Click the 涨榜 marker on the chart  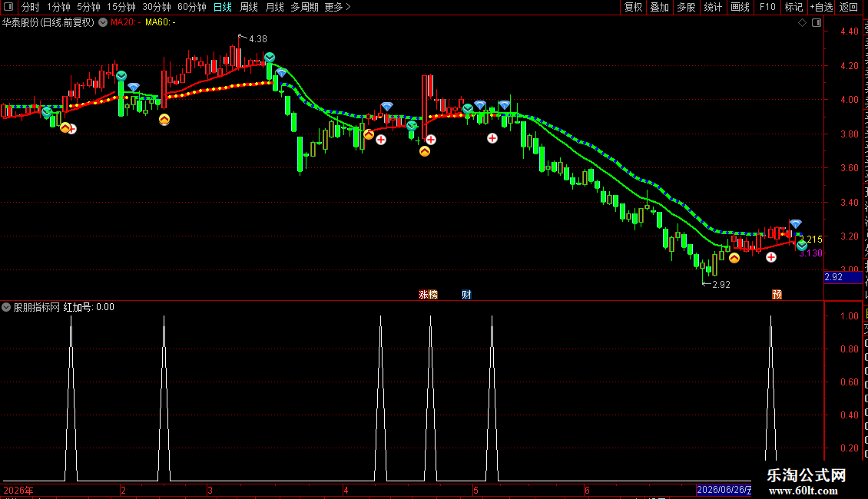point(428,294)
